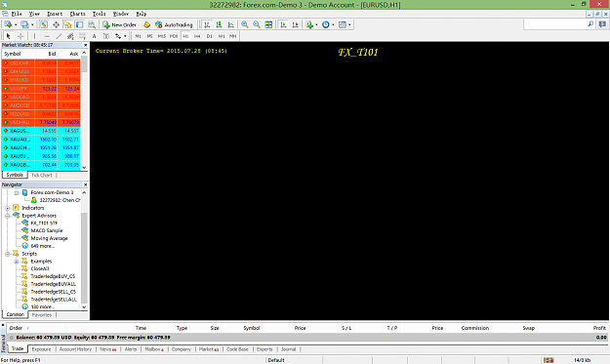Select the USDJPY row in Market Watch
The image size is (610, 364).
(41, 89)
